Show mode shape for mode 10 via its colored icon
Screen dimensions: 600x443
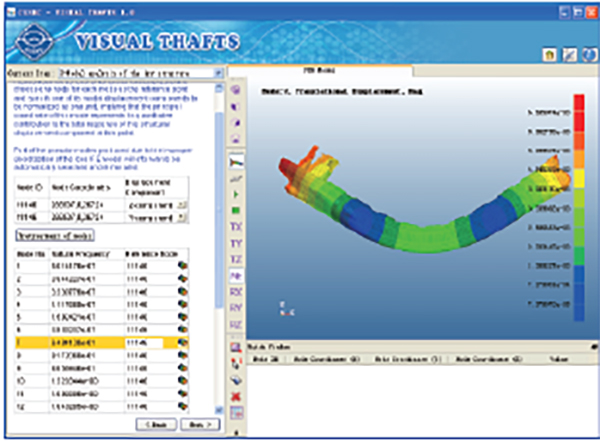coord(183,381)
